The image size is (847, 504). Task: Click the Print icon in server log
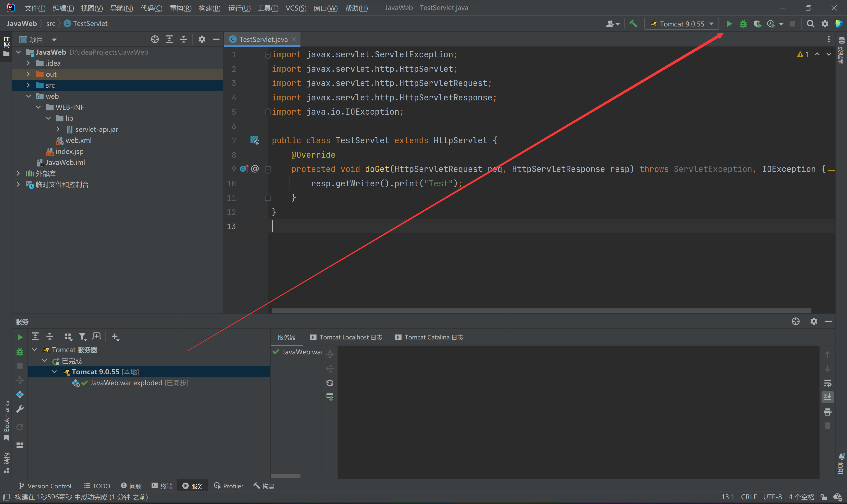[x=828, y=412]
